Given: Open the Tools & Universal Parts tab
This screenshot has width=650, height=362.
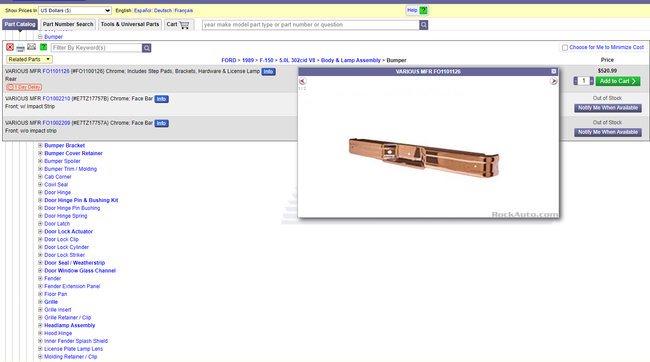Looking at the screenshot, I should point(130,24).
